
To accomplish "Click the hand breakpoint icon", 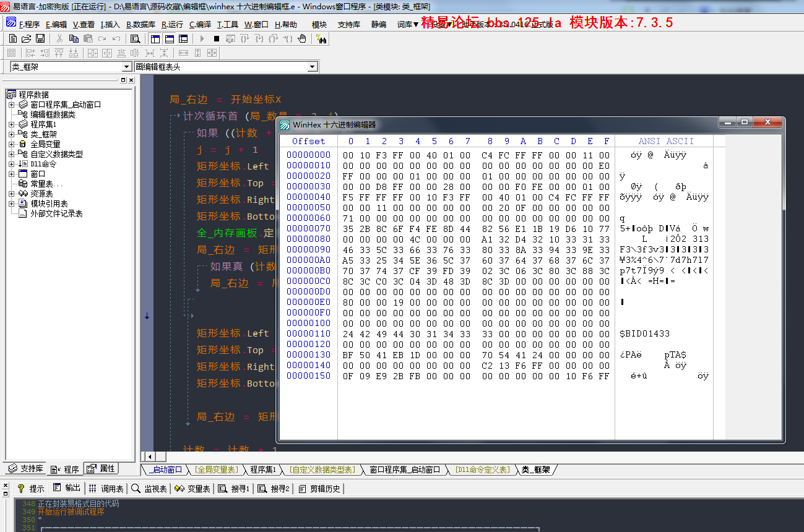I will click(x=302, y=38).
